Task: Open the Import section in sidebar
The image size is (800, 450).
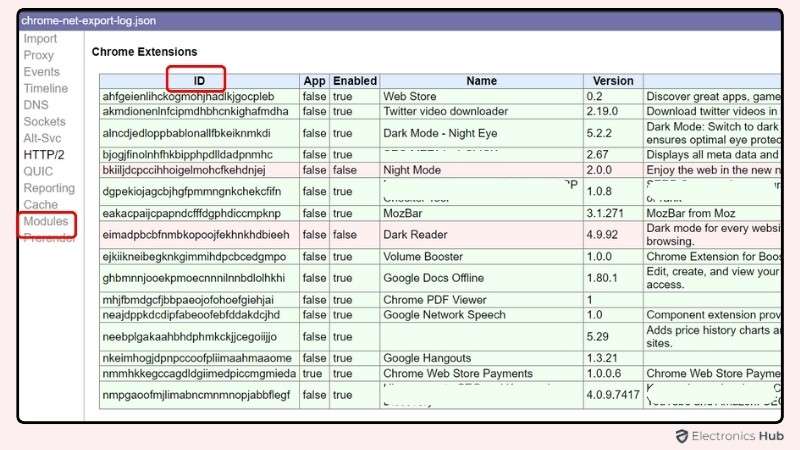Action: click(40, 39)
